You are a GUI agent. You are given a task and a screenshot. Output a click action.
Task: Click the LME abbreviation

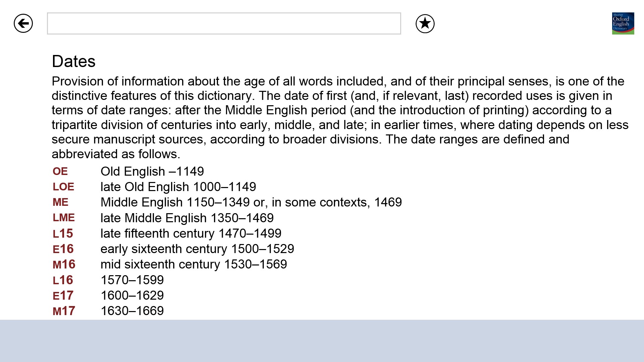64,218
